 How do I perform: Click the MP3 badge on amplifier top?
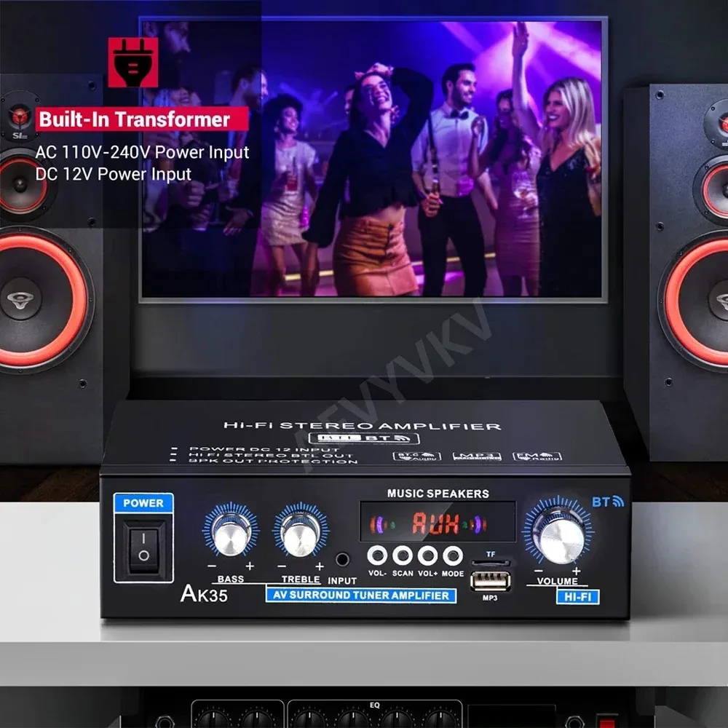coord(477,456)
